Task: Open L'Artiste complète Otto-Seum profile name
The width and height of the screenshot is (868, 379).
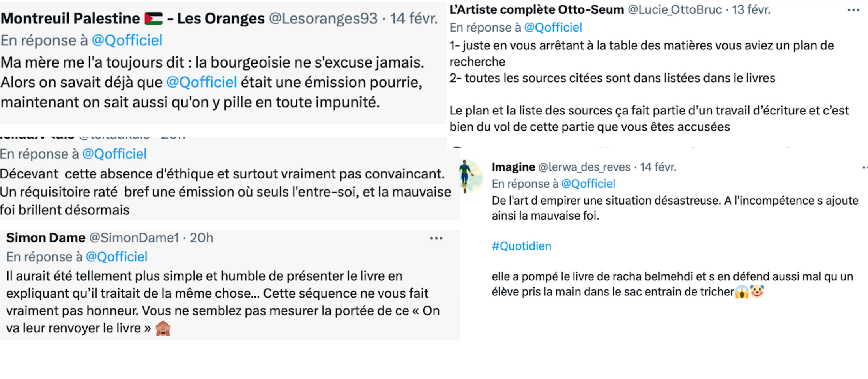Action: pos(537,9)
